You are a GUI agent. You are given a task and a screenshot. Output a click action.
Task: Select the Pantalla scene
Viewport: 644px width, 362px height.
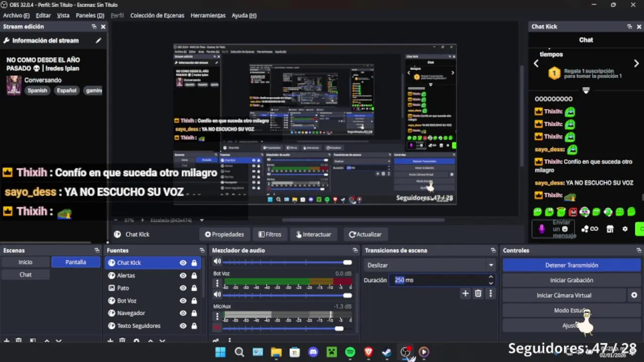click(75, 262)
